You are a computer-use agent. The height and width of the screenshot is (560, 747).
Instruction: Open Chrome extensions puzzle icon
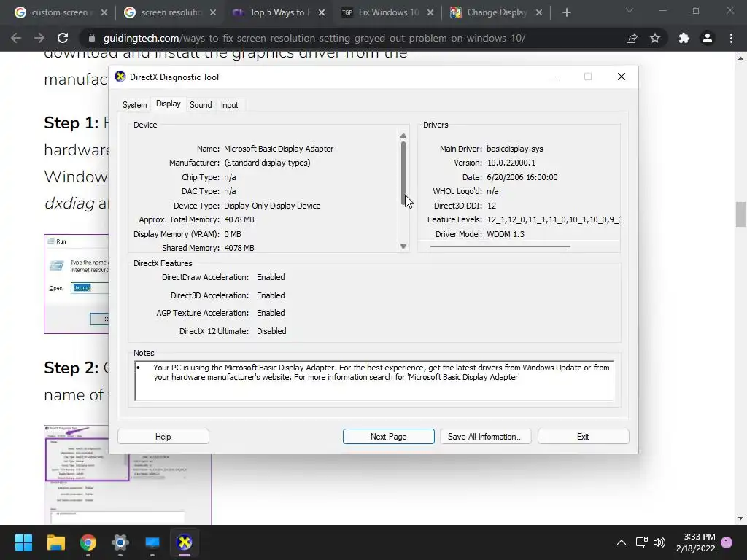point(684,38)
